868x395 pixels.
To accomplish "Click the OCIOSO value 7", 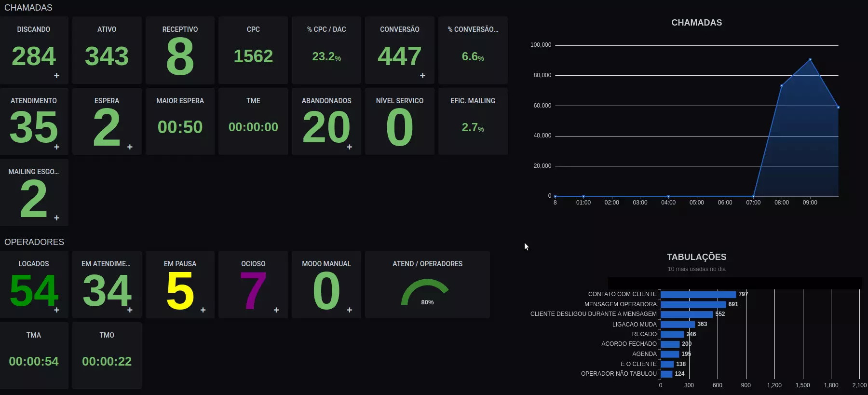I will 253,290.
